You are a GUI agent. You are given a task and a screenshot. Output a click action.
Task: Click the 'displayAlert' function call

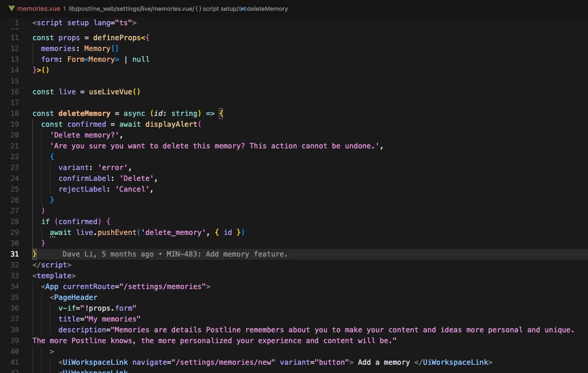point(171,124)
